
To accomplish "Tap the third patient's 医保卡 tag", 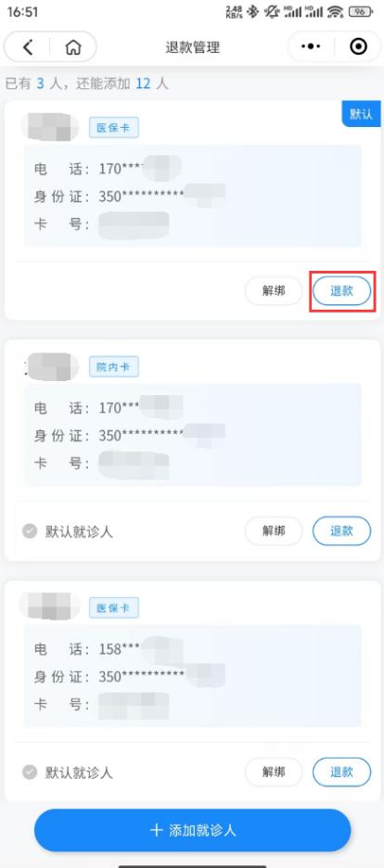I will [113, 607].
